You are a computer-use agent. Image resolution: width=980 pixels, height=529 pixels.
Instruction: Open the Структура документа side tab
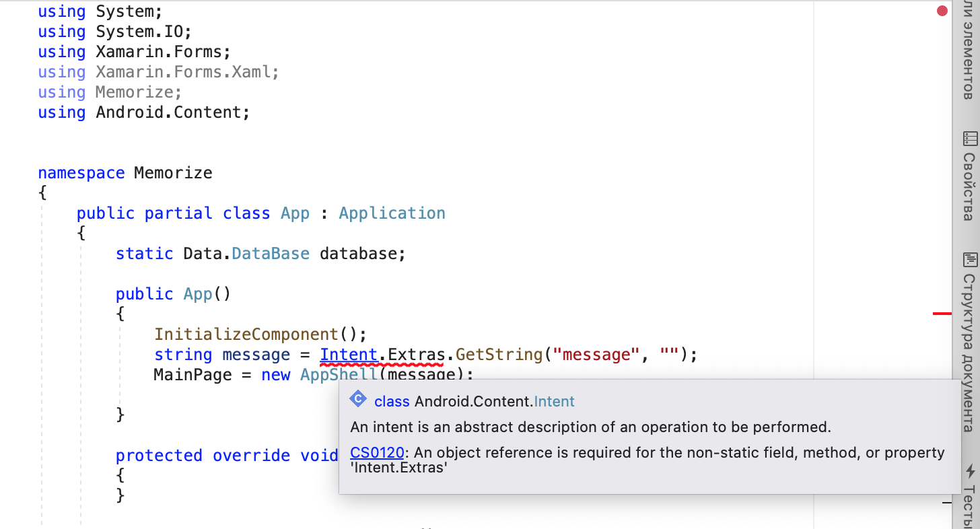point(969,351)
